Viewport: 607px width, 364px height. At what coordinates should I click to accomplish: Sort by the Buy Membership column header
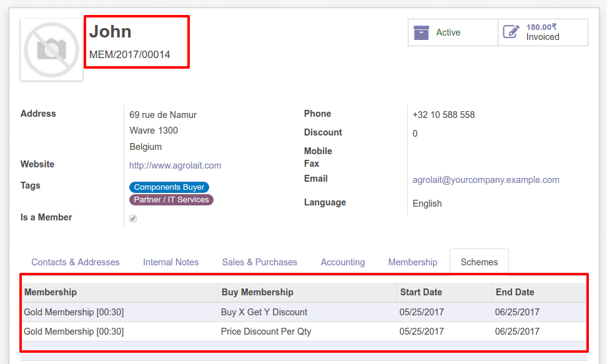pyautogui.click(x=257, y=292)
